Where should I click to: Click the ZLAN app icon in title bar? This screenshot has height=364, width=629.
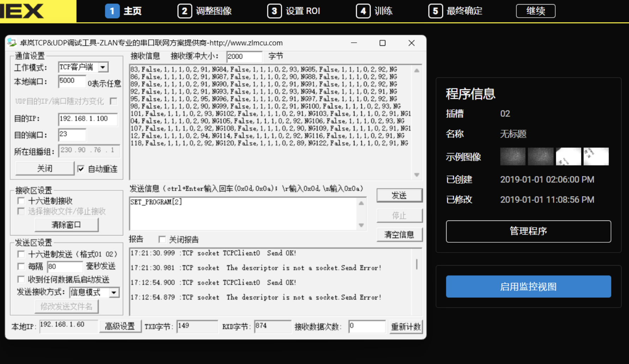12,43
